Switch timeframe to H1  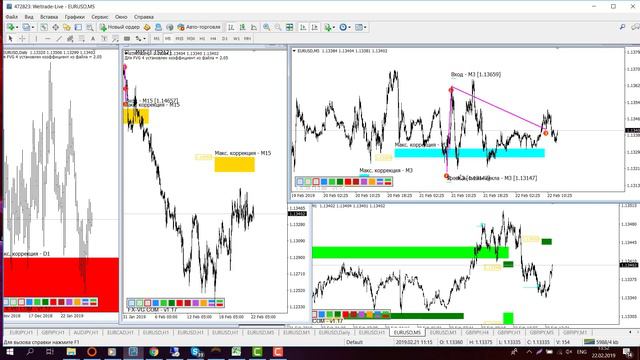coord(202,39)
